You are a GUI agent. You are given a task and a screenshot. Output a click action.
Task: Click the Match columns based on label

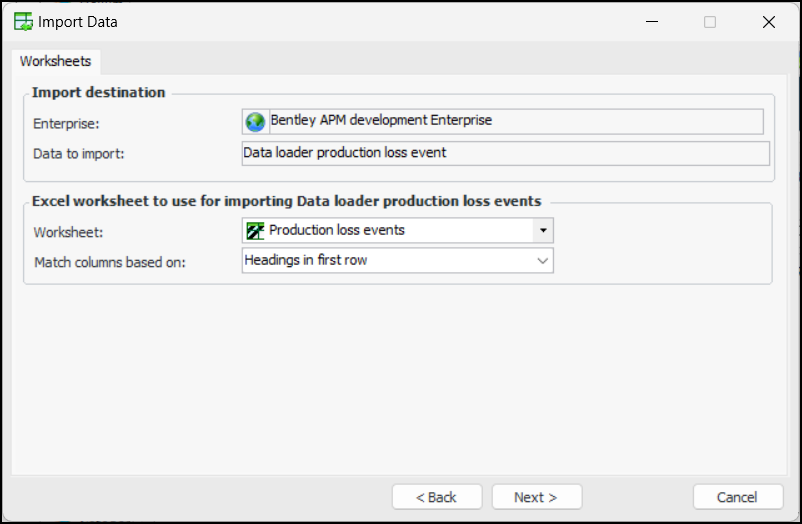coord(110,262)
